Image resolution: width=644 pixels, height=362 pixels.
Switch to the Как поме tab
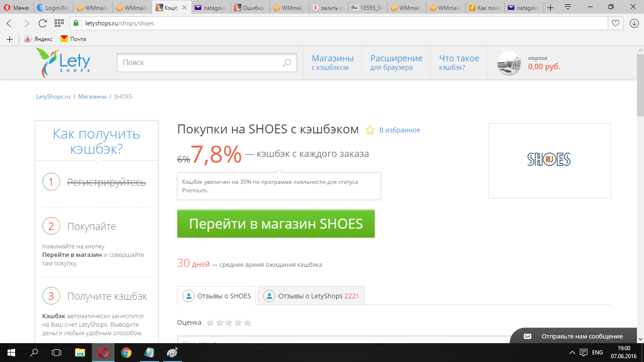pyautogui.click(x=485, y=8)
